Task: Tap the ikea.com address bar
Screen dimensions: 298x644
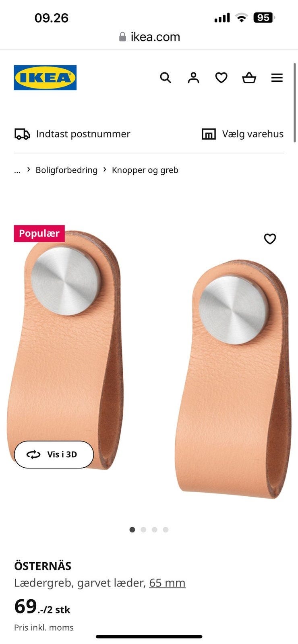Action: click(149, 37)
